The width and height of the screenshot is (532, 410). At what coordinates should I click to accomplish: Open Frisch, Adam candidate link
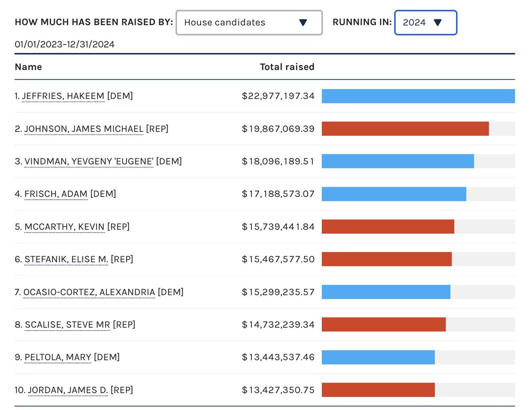tap(56, 194)
